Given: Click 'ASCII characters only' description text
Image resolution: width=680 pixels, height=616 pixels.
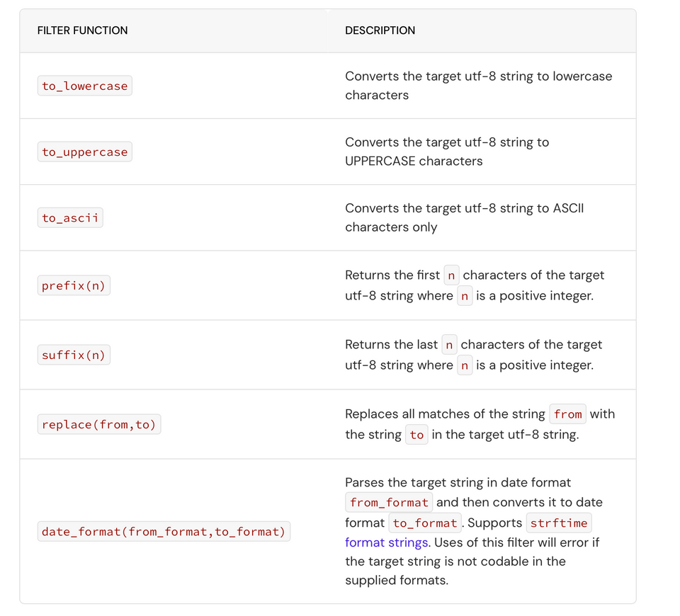Looking at the screenshot, I should pyautogui.click(x=391, y=227).
